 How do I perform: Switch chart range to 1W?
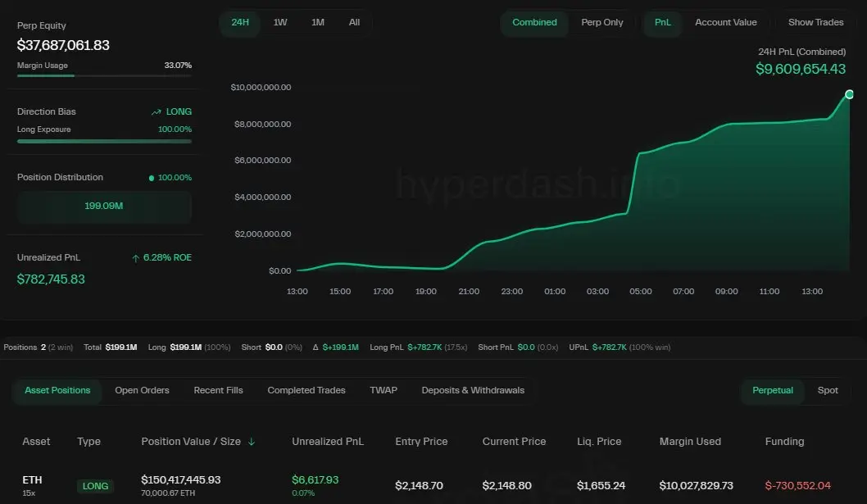point(279,23)
